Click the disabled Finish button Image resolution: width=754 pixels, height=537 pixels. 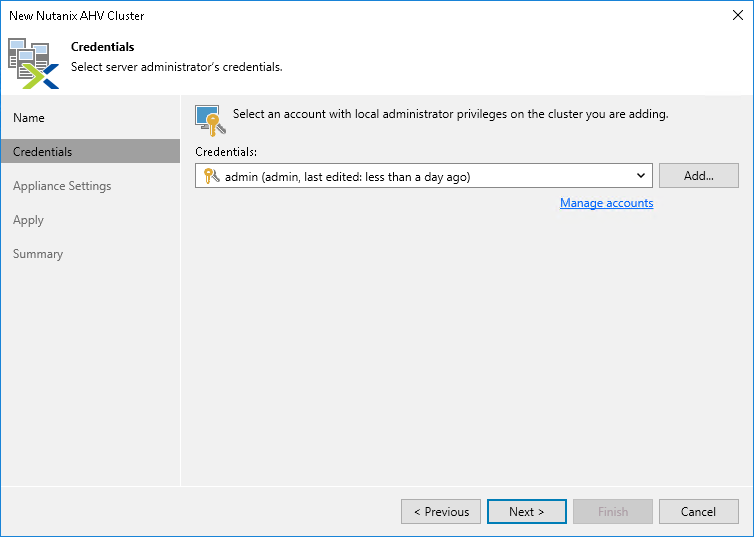613,512
